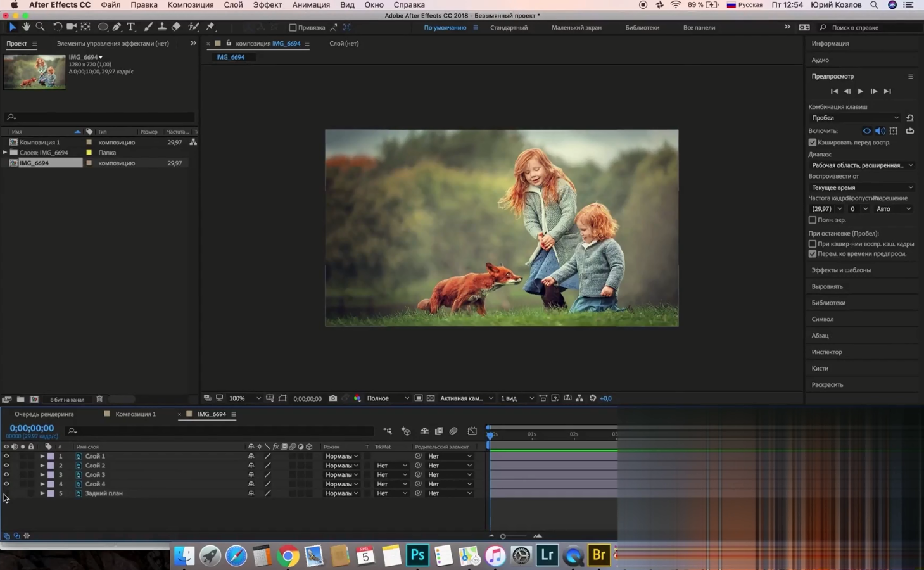Viewport: 924px width, 570px height.
Task: Open the Эффект menu
Action: (x=267, y=5)
